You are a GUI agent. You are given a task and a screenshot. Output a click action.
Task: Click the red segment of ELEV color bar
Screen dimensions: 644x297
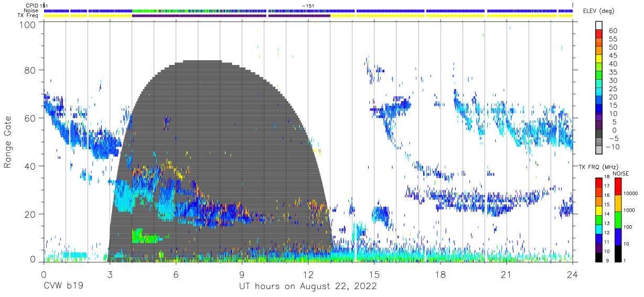click(x=599, y=34)
